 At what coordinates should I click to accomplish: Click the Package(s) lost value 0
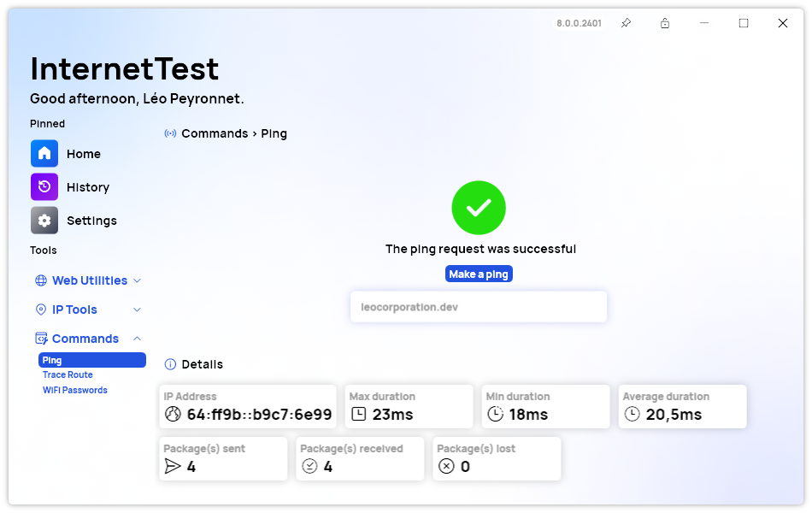(x=465, y=467)
